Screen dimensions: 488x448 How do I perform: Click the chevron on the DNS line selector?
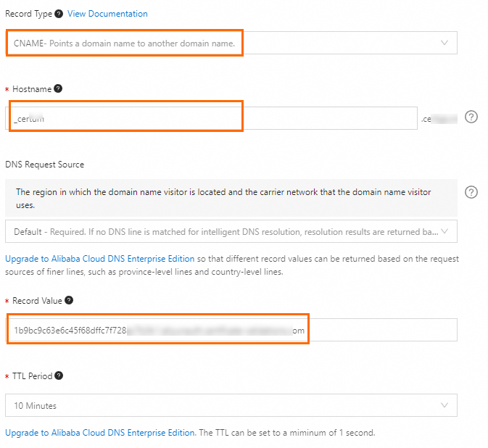[x=444, y=232]
